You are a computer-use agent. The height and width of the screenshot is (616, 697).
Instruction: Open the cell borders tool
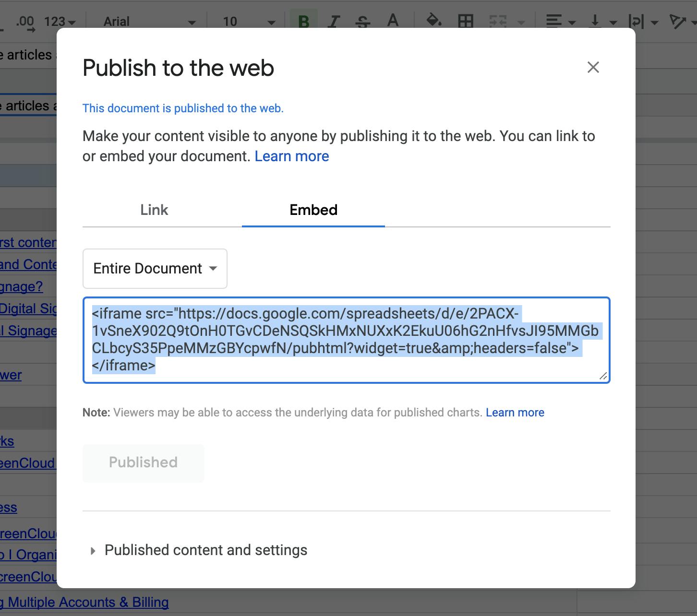[465, 21]
